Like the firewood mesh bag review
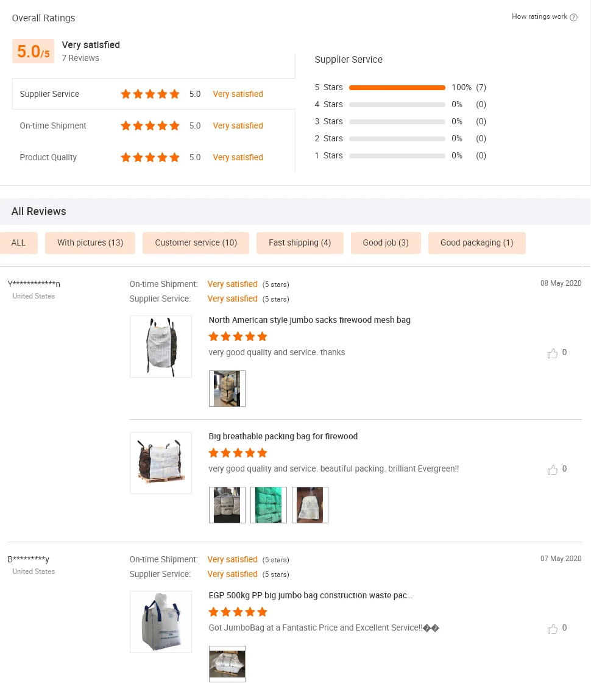The width and height of the screenshot is (591, 700). (553, 353)
